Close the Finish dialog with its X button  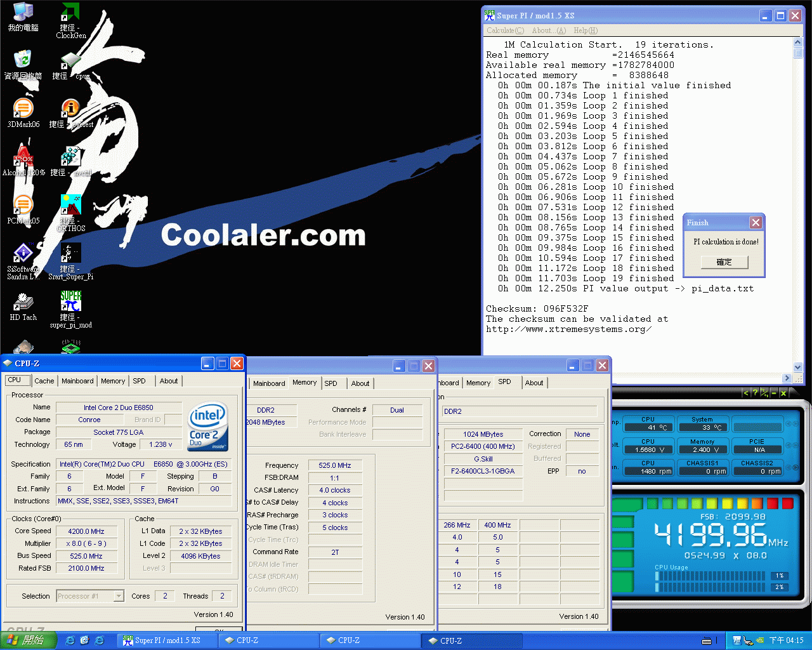pyautogui.click(x=756, y=222)
